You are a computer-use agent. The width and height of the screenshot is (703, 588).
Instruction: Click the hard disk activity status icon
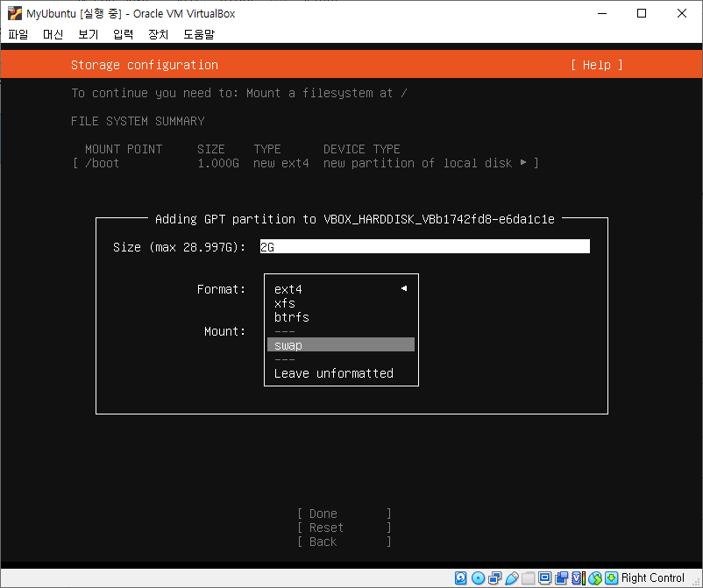point(460,577)
